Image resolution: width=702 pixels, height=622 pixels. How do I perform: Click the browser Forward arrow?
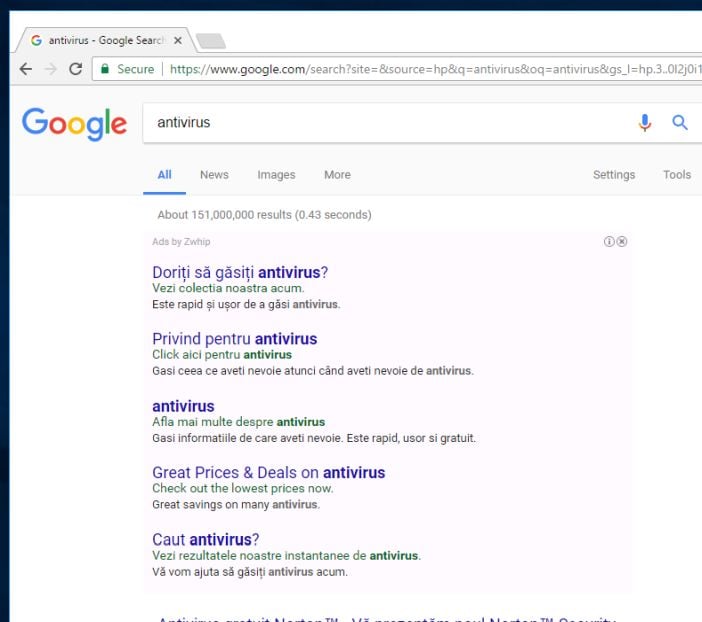pyautogui.click(x=51, y=69)
